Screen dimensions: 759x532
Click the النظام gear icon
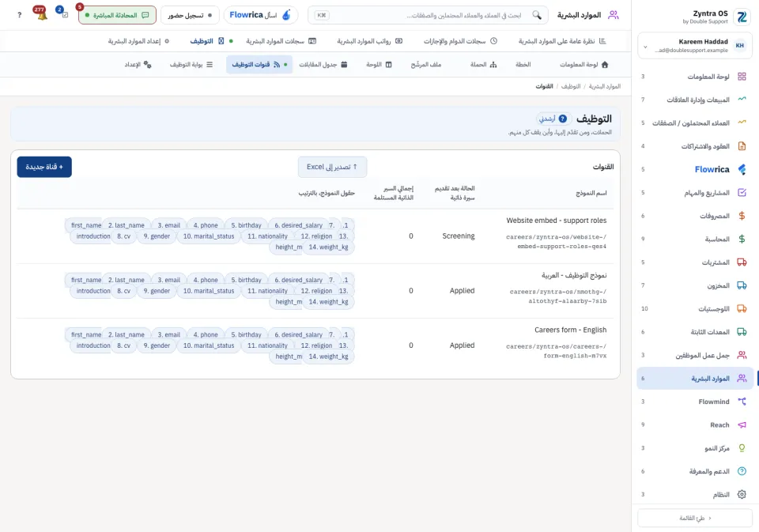coord(742,494)
